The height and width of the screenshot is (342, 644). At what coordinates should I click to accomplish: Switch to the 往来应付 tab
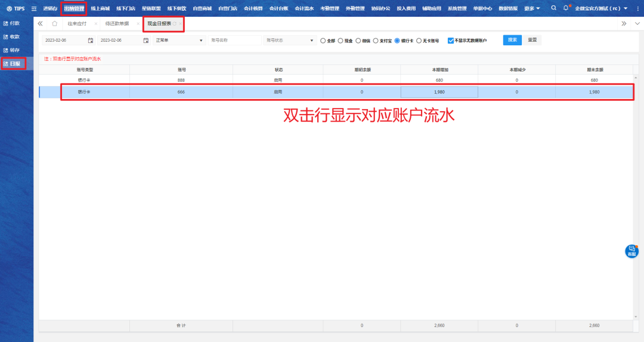[x=77, y=23]
